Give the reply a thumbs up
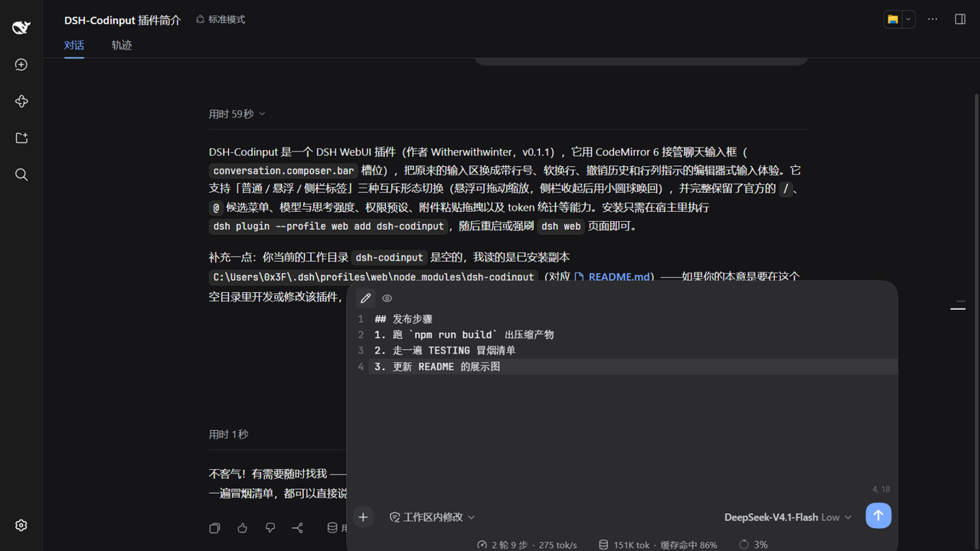This screenshot has height=551, width=980. pyautogui.click(x=243, y=528)
